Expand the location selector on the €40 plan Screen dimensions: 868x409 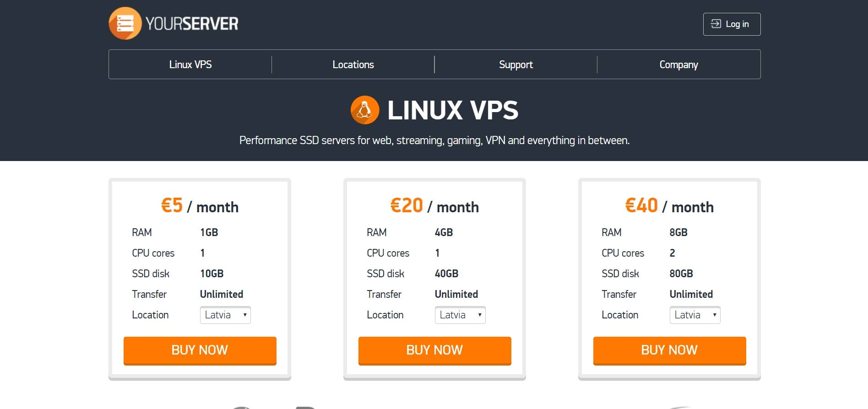(x=694, y=315)
